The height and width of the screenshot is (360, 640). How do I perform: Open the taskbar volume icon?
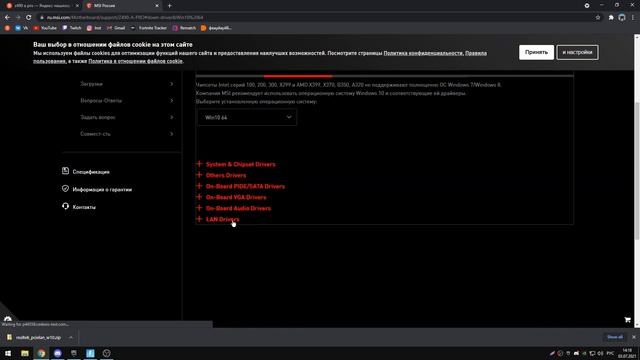600,353
